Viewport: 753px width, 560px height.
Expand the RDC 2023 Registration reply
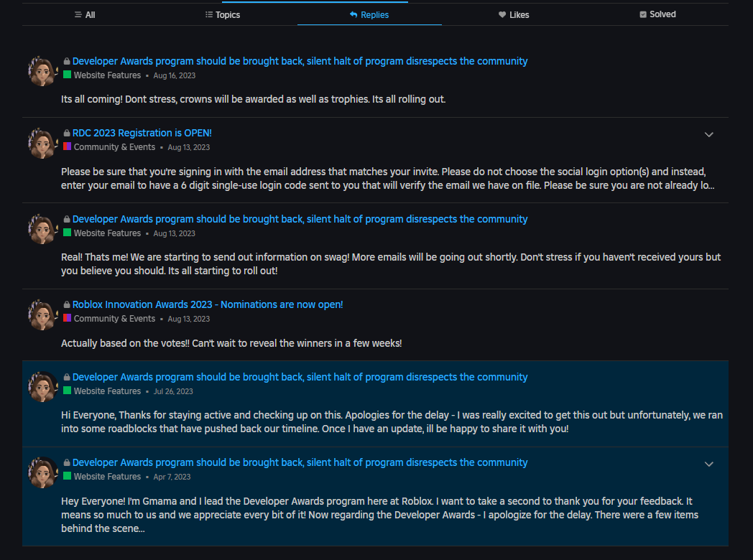[708, 135]
